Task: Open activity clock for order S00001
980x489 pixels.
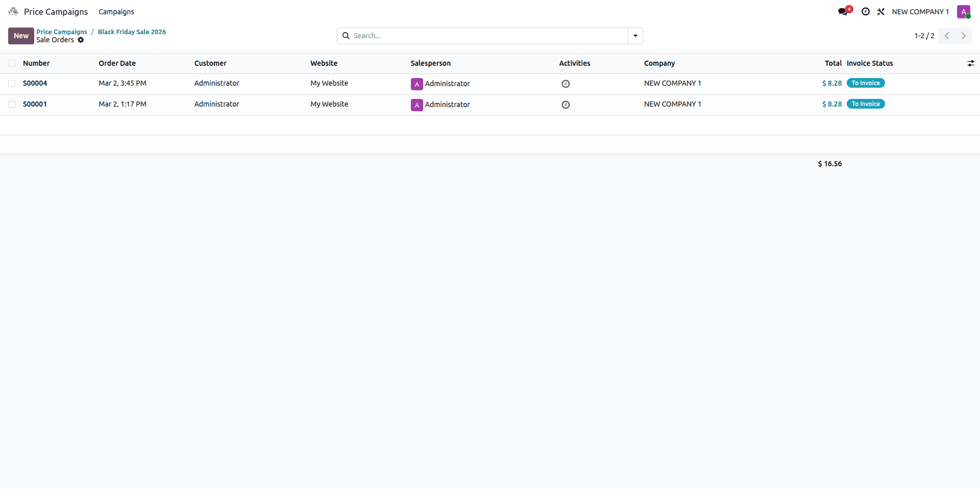Action: (x=566, y=105)
